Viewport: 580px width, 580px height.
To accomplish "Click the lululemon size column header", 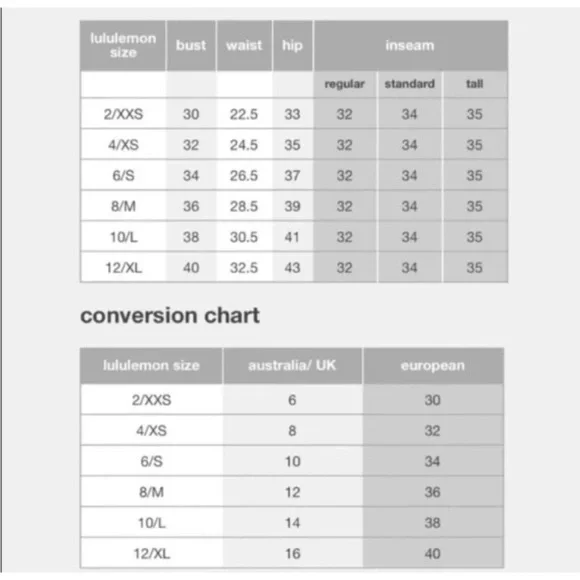I will click(x=123, y=45).
